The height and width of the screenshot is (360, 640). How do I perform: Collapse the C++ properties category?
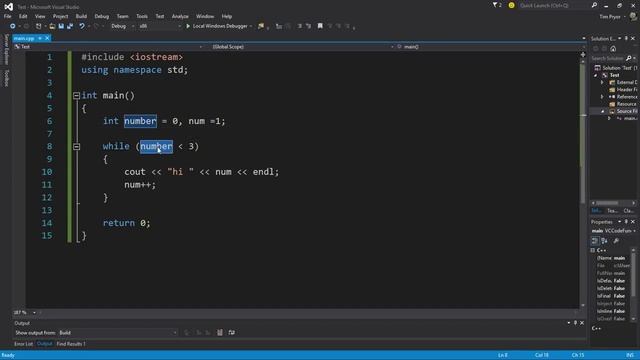[593, 250]
